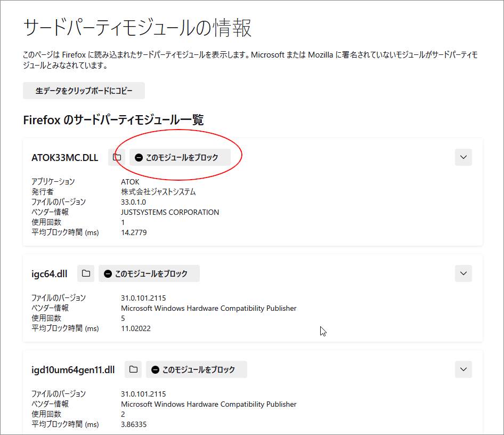504x435 pixels.
Task: Open file location folder icon for igd10um64gen11.dll
Action: pyautogui.click(x=133, y=369)
